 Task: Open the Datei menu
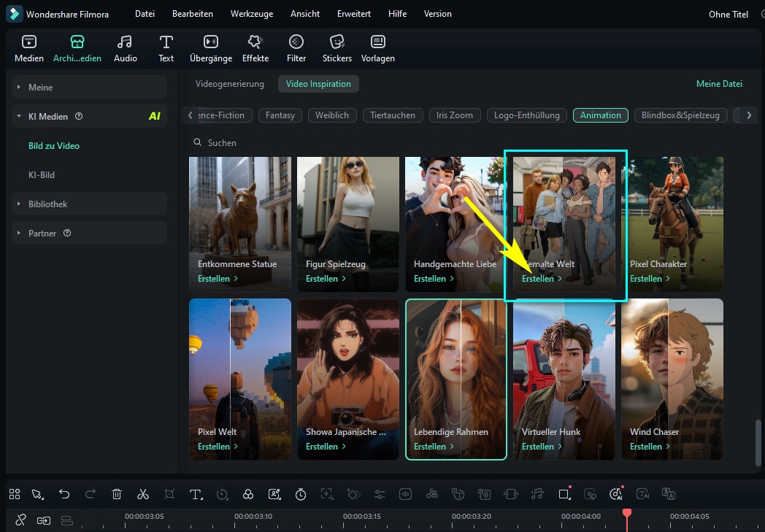click(x=145, y=14)
